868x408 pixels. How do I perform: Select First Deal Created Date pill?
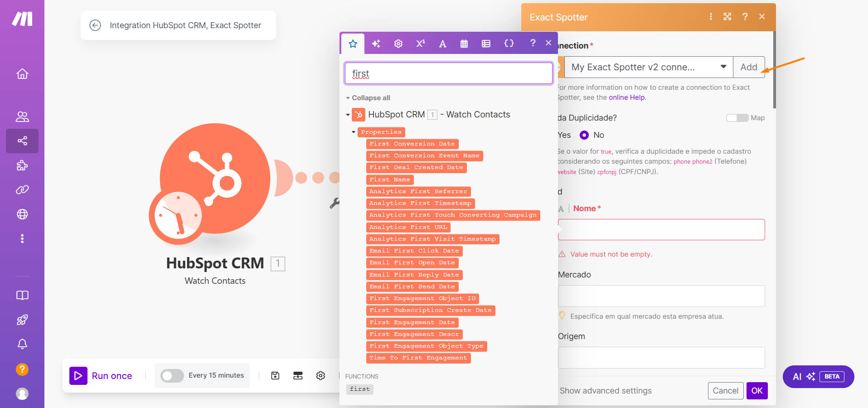416,167
